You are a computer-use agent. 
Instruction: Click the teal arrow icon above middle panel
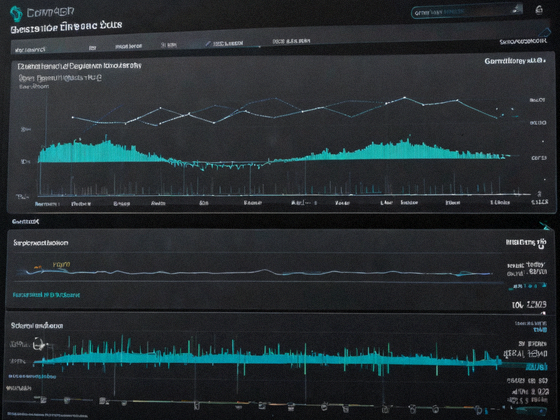[x=545, y=226]
